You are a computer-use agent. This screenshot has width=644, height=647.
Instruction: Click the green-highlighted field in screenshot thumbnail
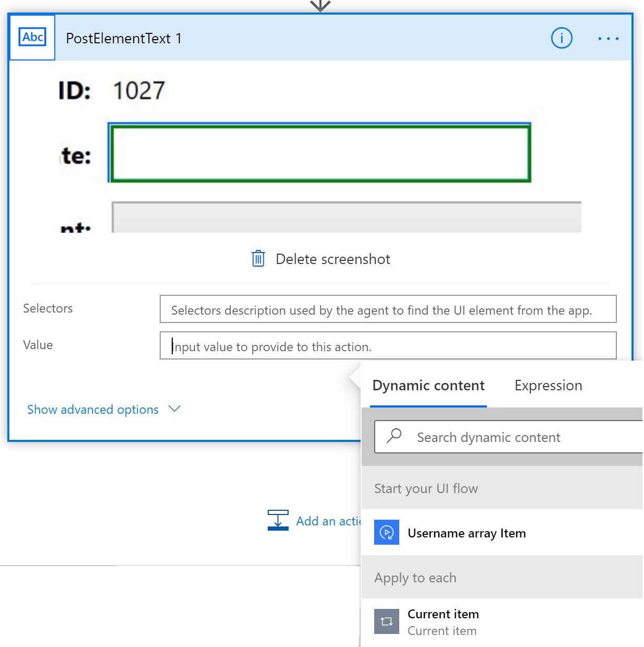point(319,153)
